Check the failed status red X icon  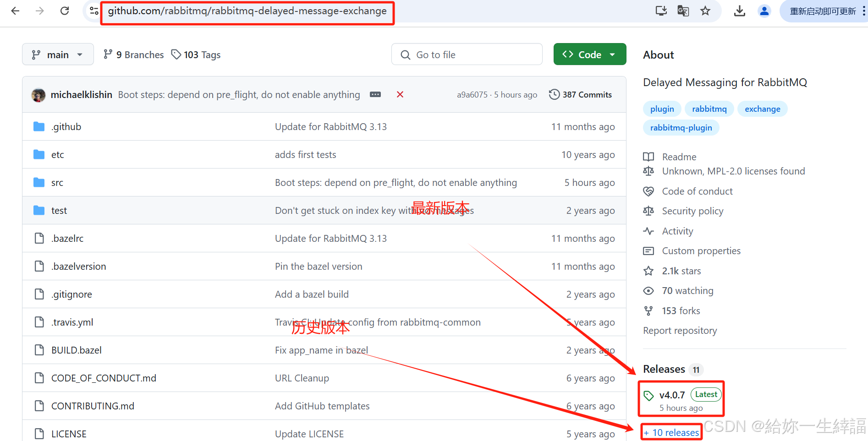coord(400,94)
